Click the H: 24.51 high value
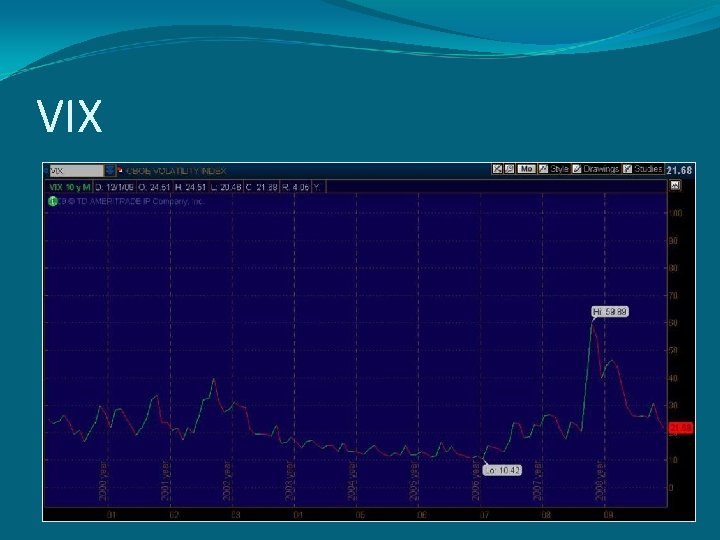 (191, 187)
